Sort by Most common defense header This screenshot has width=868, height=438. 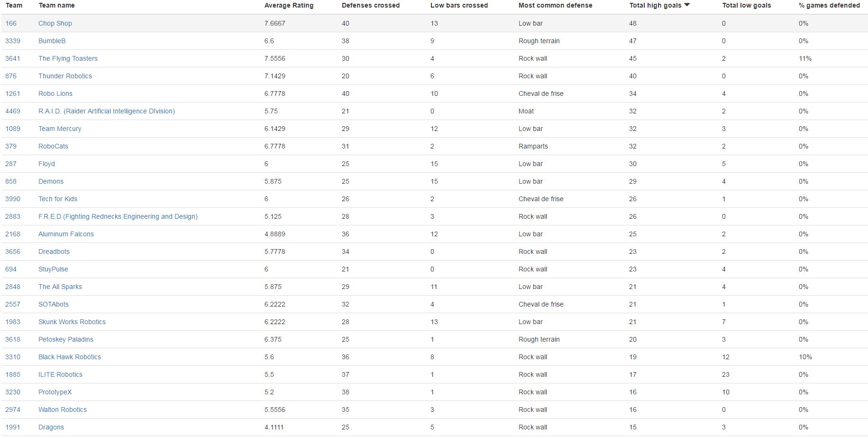coord(555,5)
